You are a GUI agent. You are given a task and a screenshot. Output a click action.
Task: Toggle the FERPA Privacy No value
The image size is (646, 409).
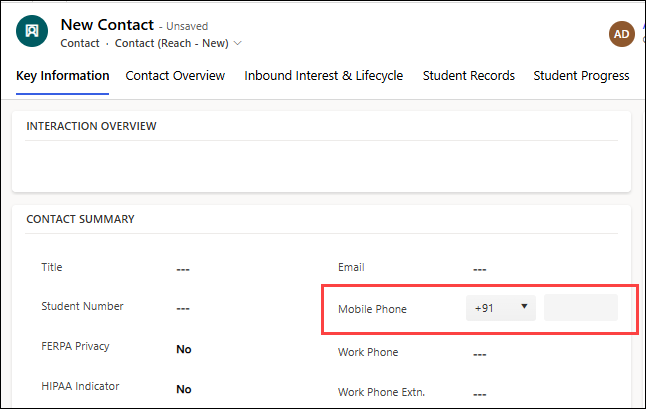184,349
